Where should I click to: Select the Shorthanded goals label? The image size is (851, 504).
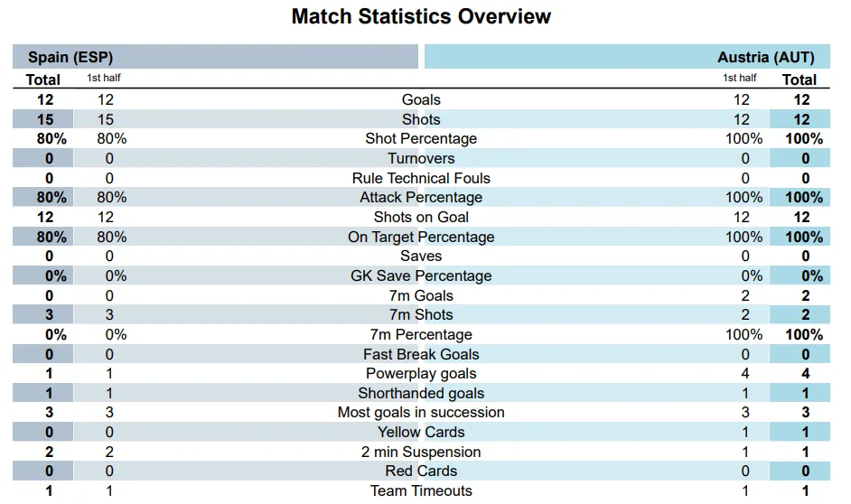pos(421,393)
